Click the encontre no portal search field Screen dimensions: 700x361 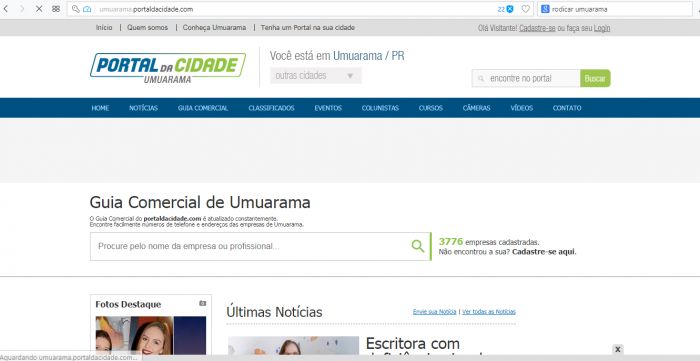526,78
